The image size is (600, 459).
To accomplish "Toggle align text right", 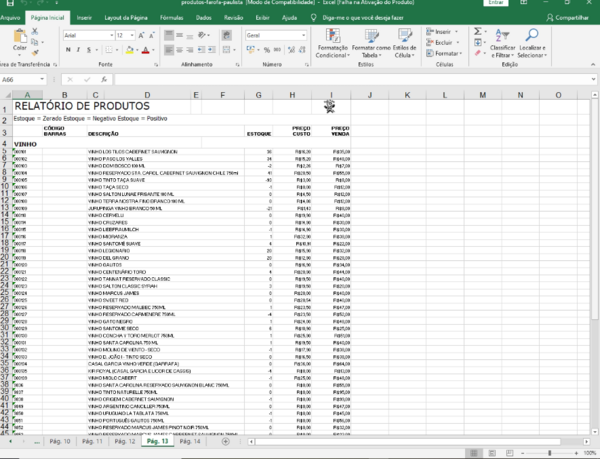I will (190, 50).
